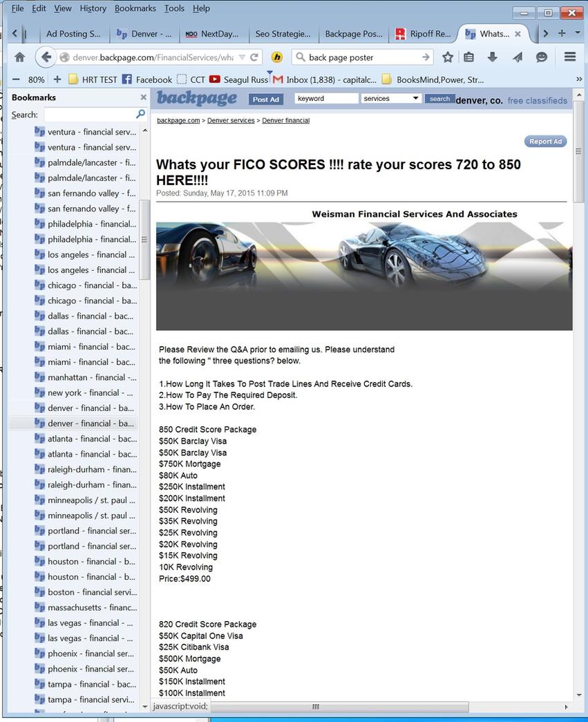Open the CCT bookmark in toolbar
This screenshot has width=588, height=722.
click(x=191, y=79)
